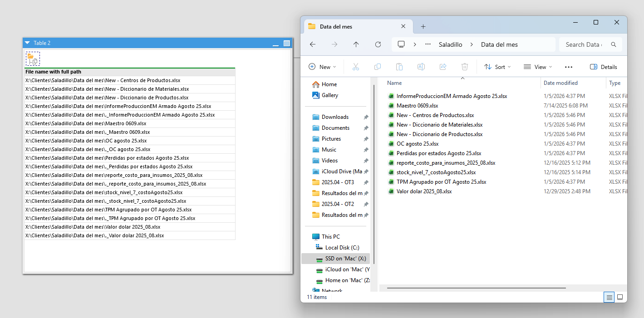Image resolution: width=644 pixels, height=318 pixels.
Task: Go up one folder level
Action: [356, 44]
